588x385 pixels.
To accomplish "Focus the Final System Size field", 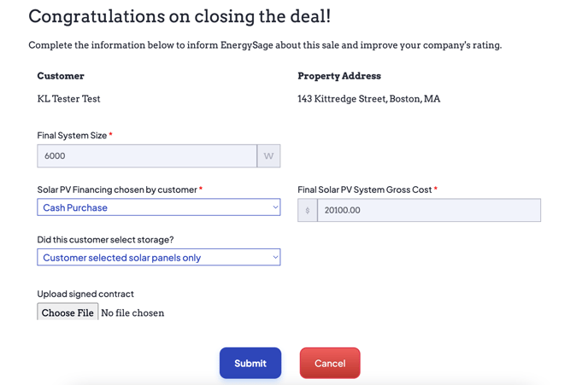I will tap(147, 156).
